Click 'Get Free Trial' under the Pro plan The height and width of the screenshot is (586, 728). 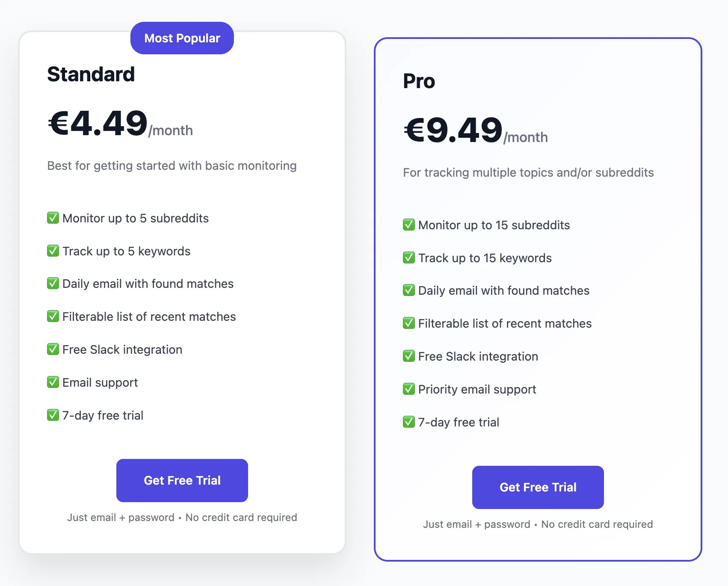pos(538,487)
